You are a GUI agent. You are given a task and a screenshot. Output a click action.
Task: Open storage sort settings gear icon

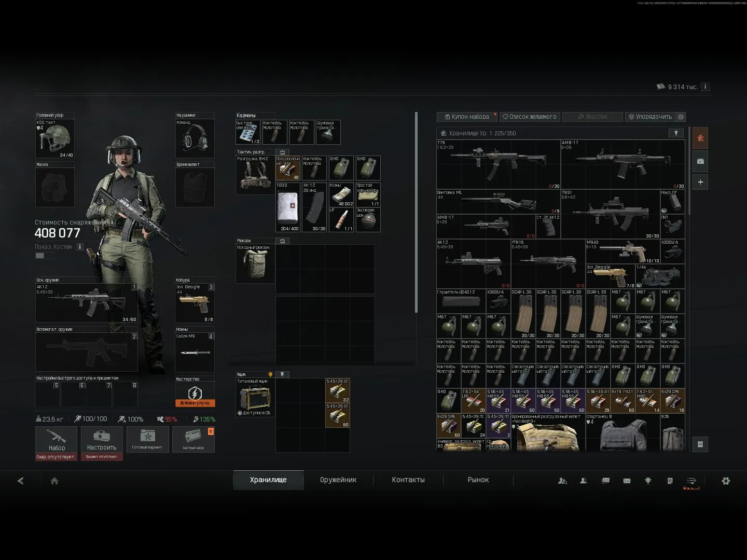coord(682,117)
